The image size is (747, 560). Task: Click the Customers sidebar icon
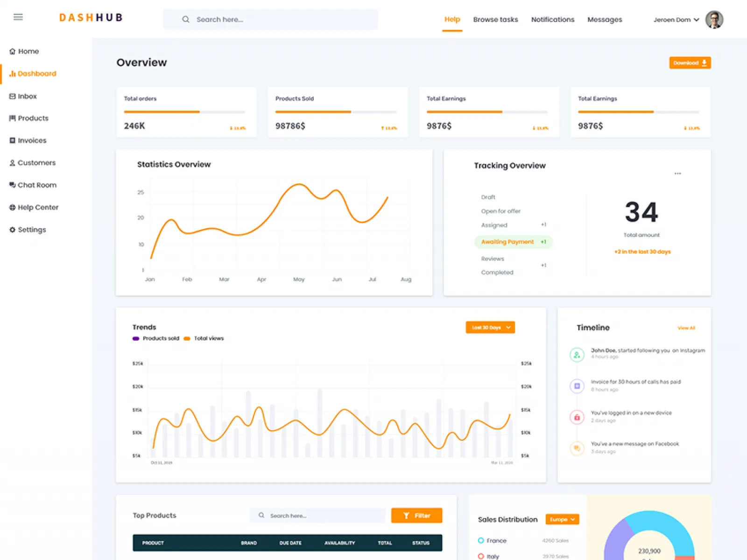pyautogui.click(x=12, y=162)
